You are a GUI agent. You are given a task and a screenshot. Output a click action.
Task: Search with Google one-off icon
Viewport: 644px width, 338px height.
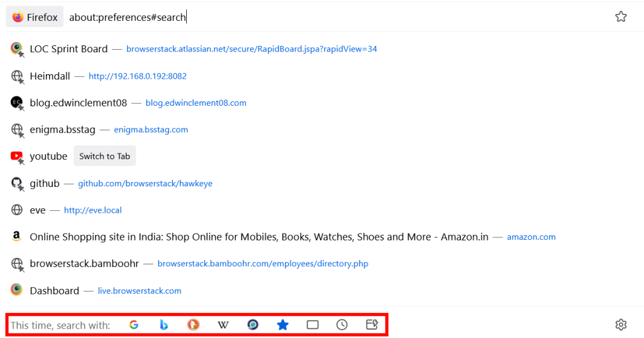[134, 325]
